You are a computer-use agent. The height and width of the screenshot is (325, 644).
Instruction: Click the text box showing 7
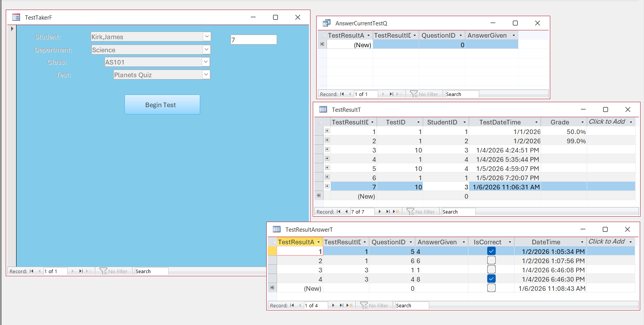point(254,40)
